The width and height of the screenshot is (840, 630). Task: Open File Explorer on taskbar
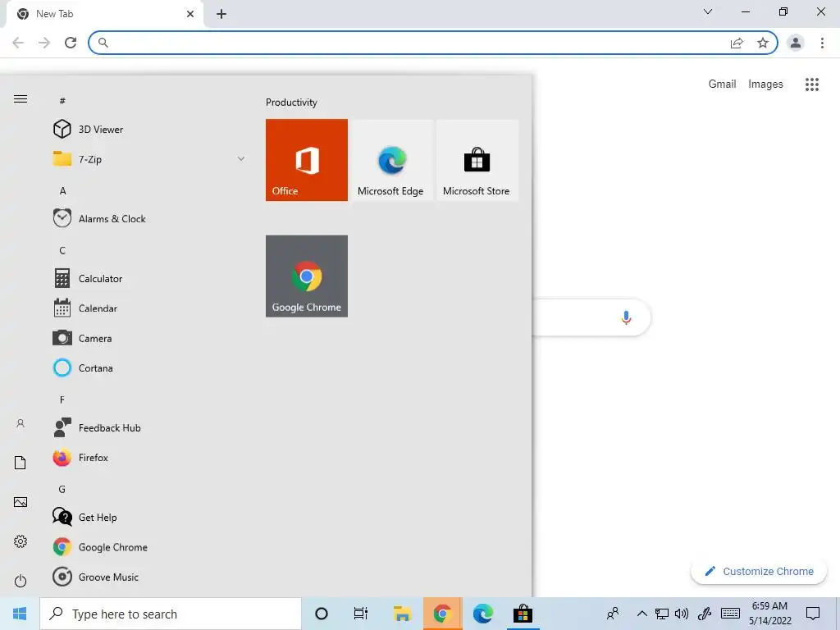point(402,614)
